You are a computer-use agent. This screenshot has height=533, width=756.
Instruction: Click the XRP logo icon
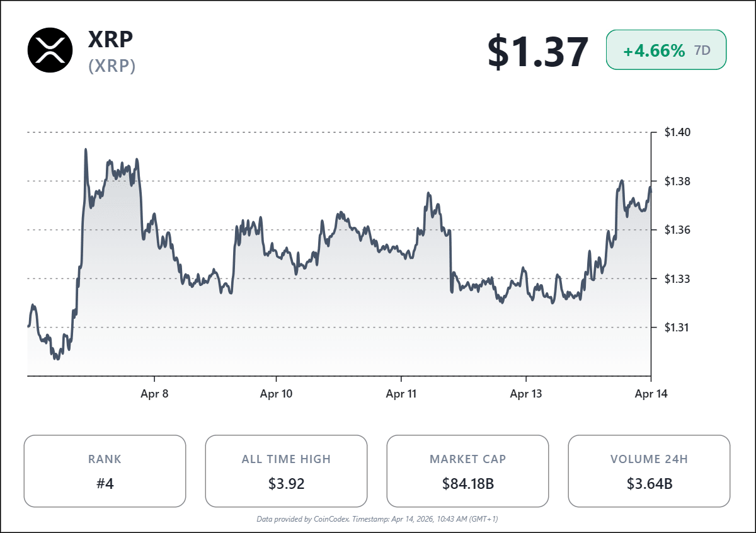tap(50, 50)
